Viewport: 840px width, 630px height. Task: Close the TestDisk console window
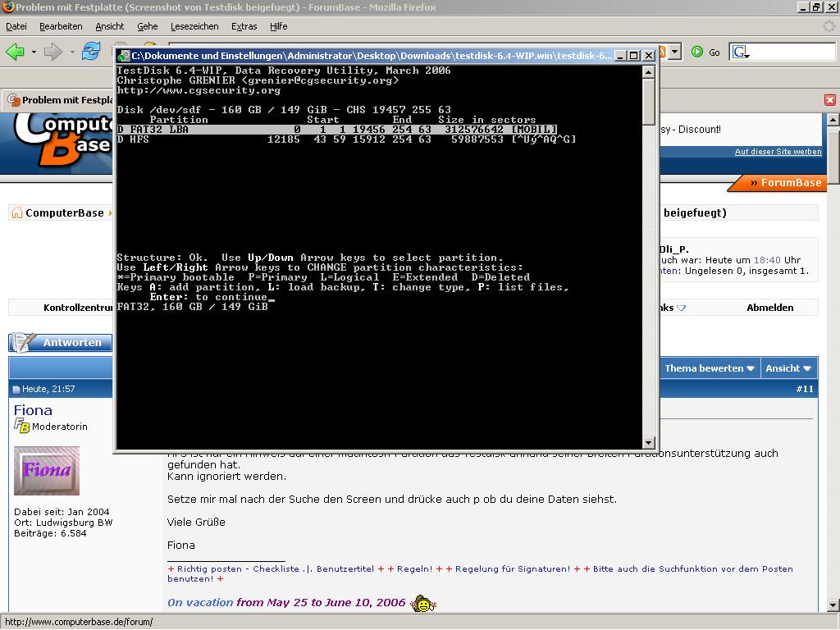tap(648, 56)
